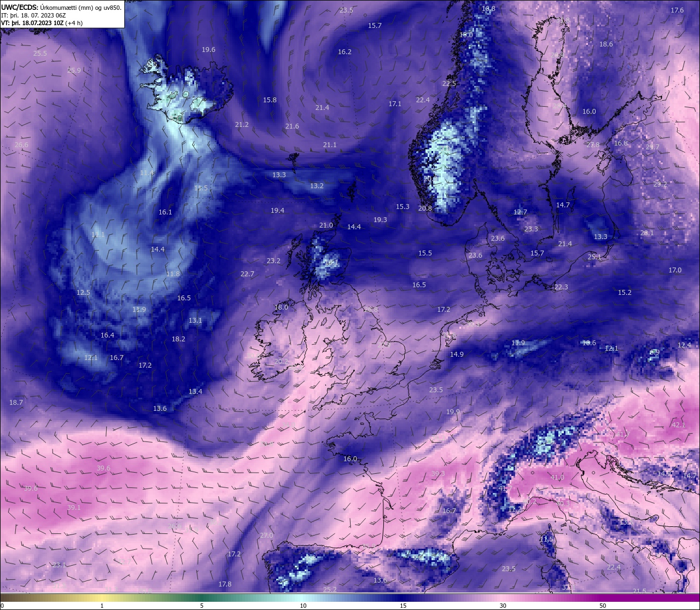Click the 27.0 value label
The width and height of the screenshot is (700, 610).
coord(266,536)
